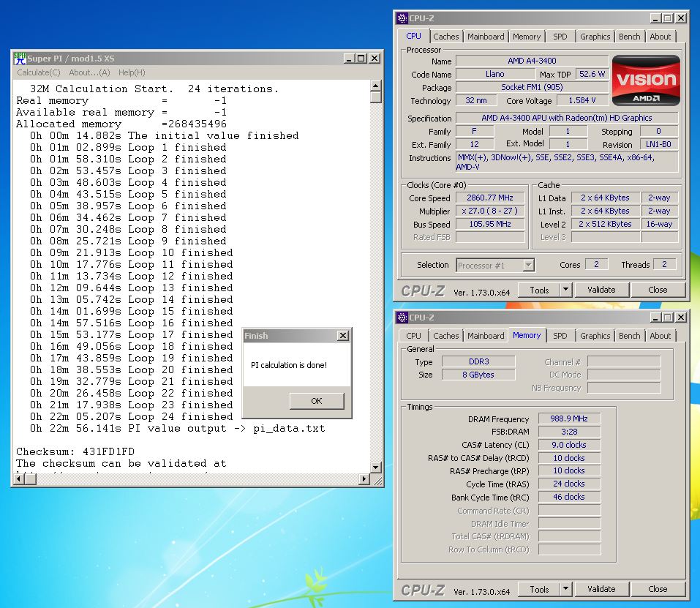The height and width of the screenshot is (608, 700).
Task: Switch to SPD tab in lower CPU-Z window
Action: pos(560,336)
